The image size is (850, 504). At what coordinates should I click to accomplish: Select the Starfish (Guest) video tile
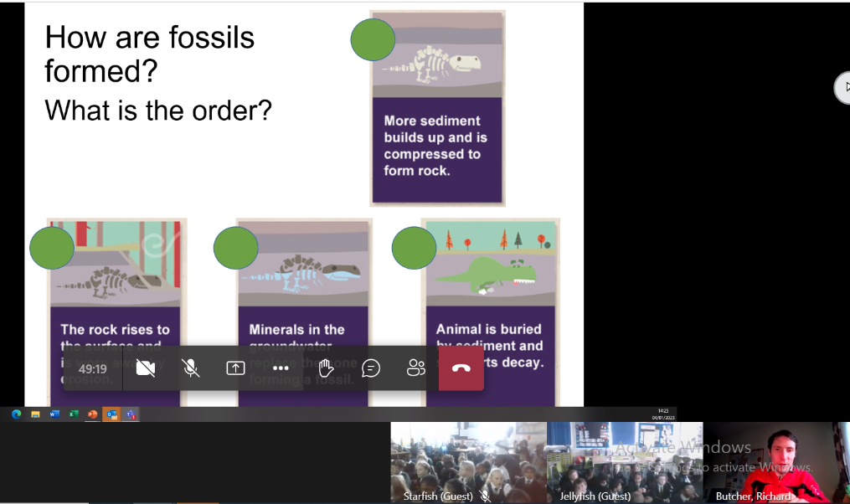point(468,462)
